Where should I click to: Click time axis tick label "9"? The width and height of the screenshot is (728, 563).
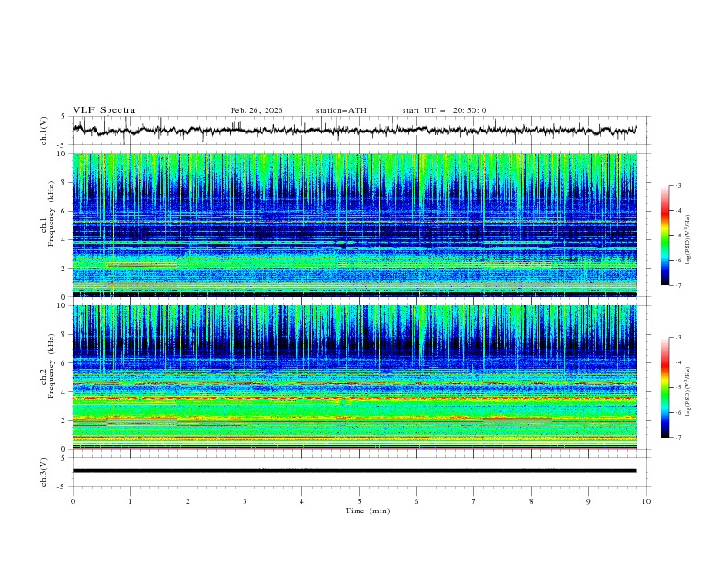588,501
